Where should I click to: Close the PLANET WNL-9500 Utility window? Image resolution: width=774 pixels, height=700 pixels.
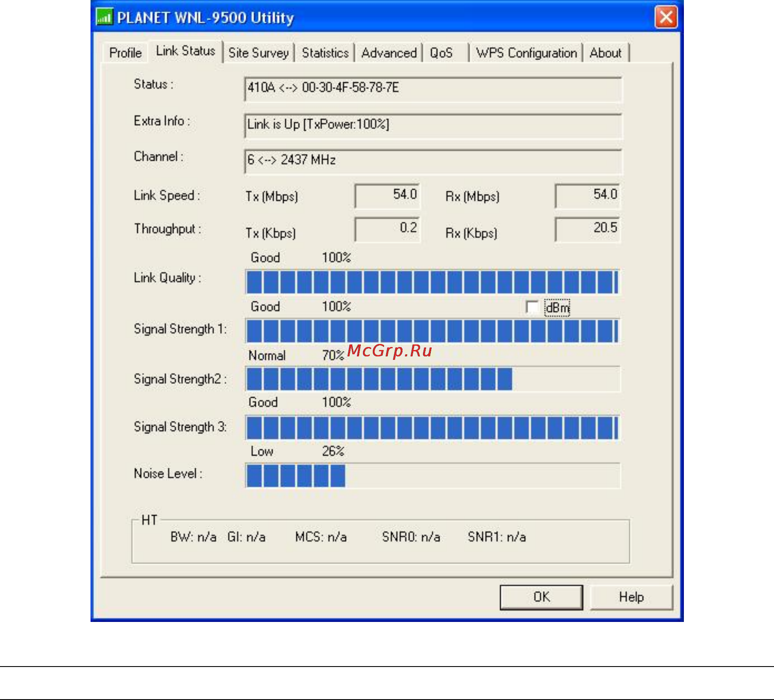click(666, 17)
